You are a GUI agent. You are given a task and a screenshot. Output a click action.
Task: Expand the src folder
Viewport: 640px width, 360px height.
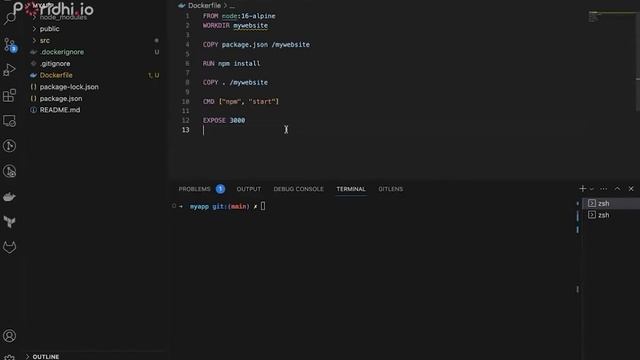point(44,40)
